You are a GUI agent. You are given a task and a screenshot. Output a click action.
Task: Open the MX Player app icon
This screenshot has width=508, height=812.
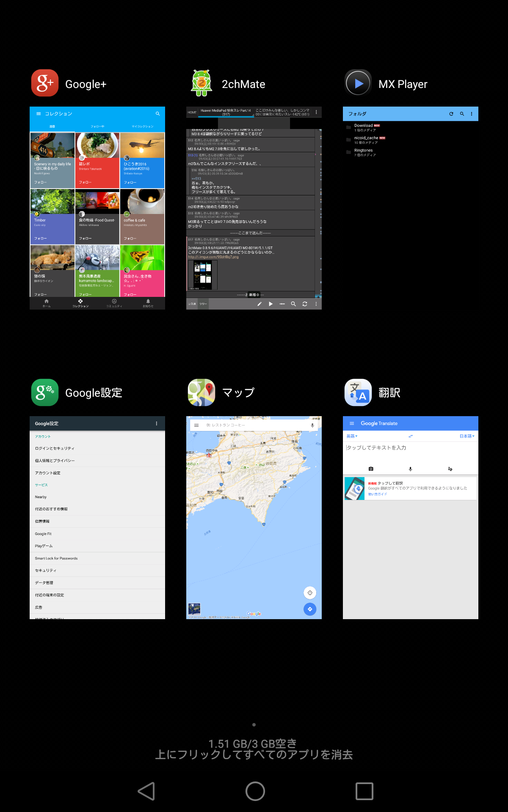[x=358, y=83]
